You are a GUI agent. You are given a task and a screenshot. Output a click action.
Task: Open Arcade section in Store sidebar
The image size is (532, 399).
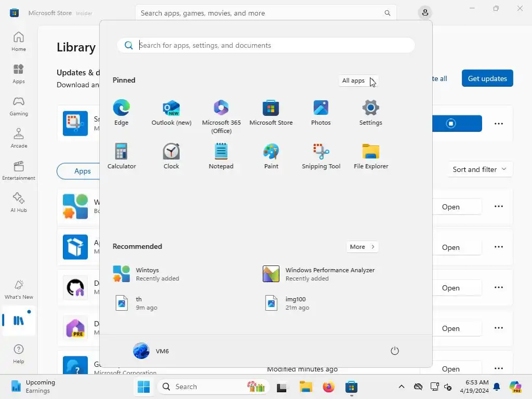pyautogui.click(x=19, y=138)
